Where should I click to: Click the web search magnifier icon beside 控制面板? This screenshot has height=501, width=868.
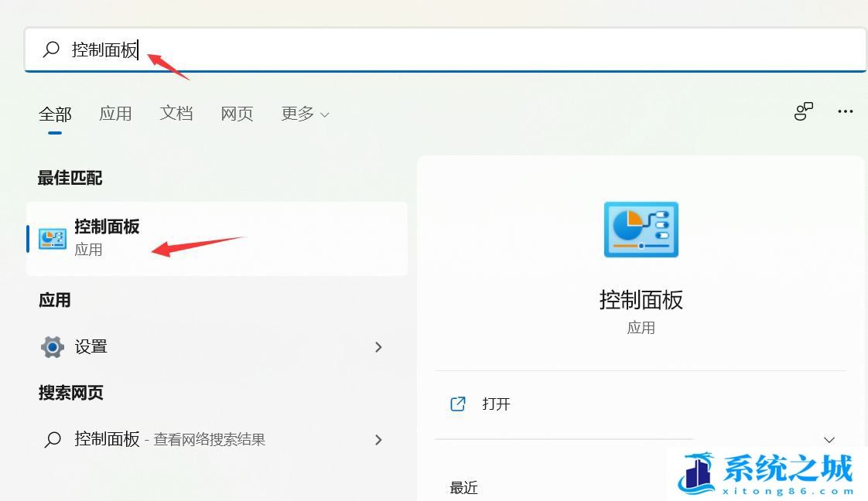(52, 440)
